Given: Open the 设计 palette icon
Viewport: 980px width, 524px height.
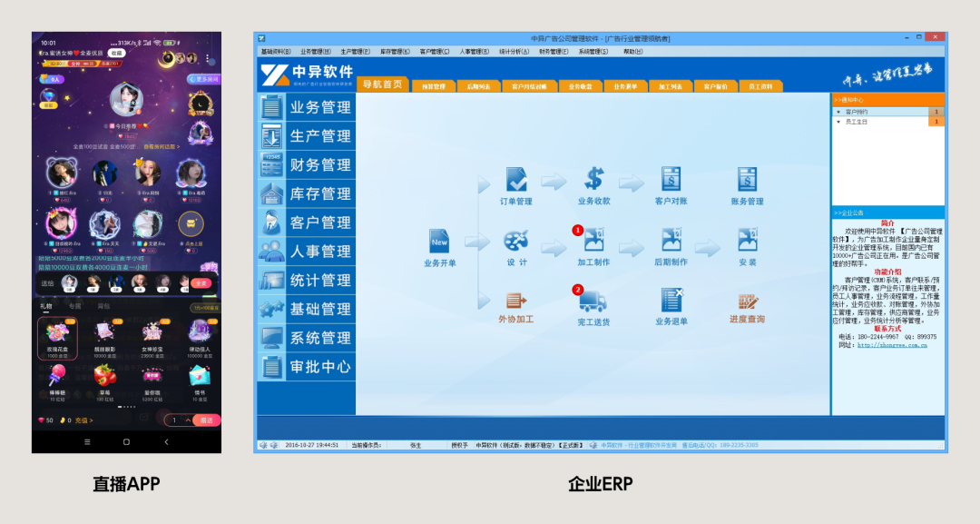Looking at the screenshot, I should click(x=516, y=242).
